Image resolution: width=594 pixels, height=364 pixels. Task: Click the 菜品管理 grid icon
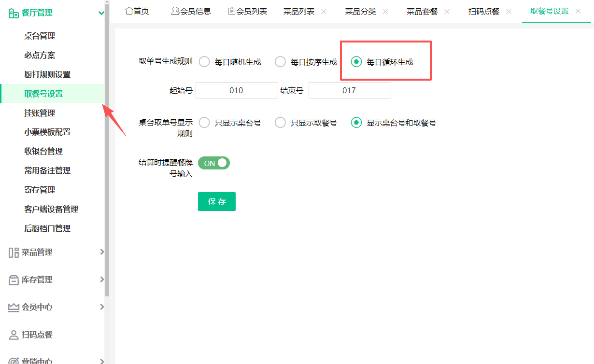tap(14, 252)
